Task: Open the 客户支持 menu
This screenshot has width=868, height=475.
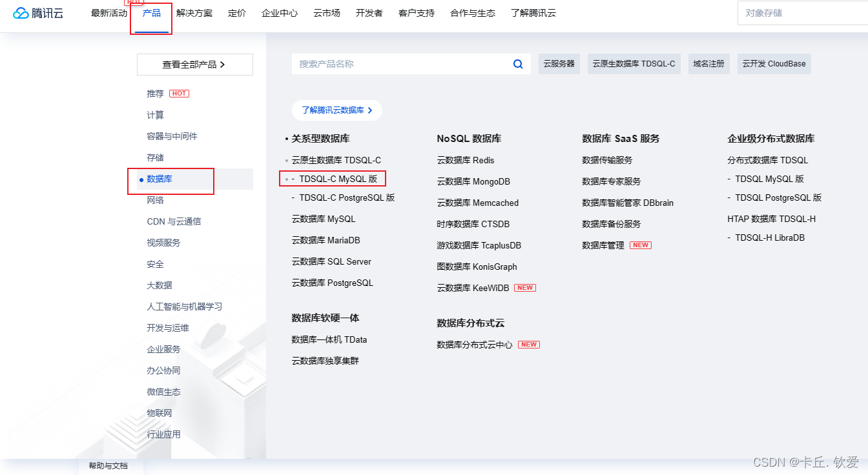Action: (417, 13)
